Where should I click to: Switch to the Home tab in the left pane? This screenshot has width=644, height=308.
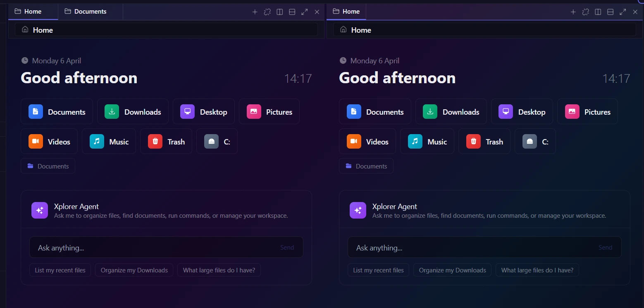pos(33,12)
